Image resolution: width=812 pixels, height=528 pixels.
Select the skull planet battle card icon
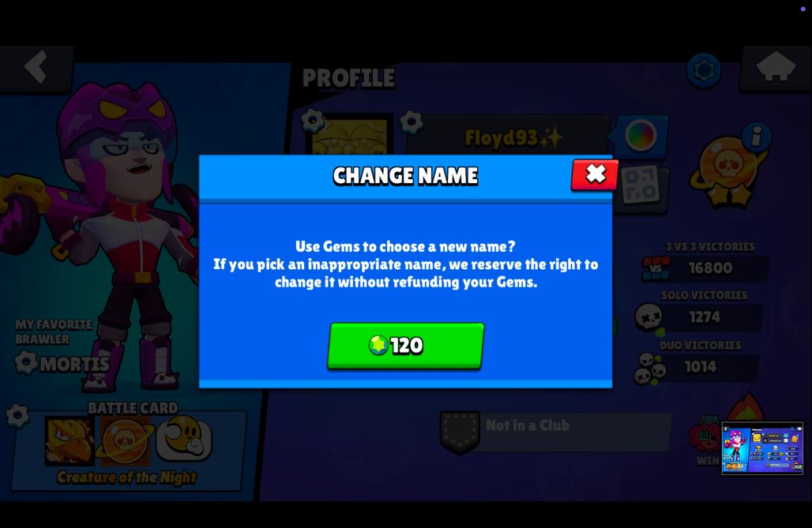click(125, 440)
